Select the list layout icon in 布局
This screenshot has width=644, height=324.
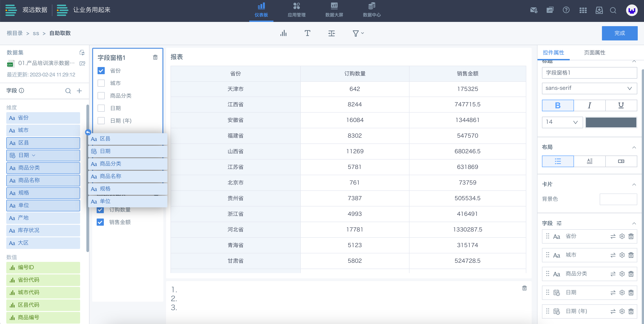point(558,161)
